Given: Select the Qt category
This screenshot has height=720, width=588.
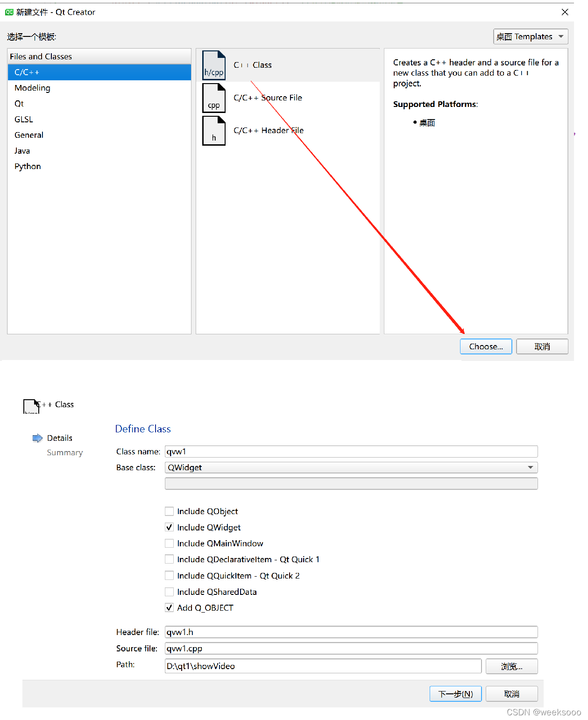Looking at the screenshot, I should (99, 104).
